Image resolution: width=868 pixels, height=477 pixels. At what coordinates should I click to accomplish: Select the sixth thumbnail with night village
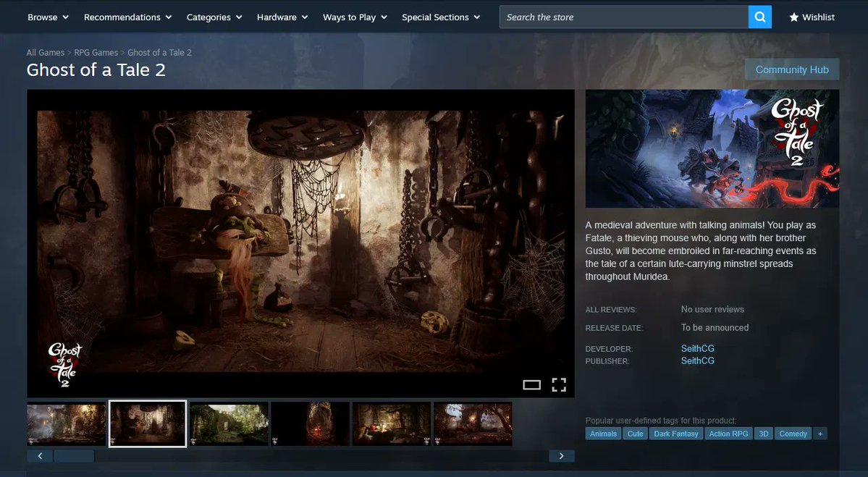(x=473, y=424)
